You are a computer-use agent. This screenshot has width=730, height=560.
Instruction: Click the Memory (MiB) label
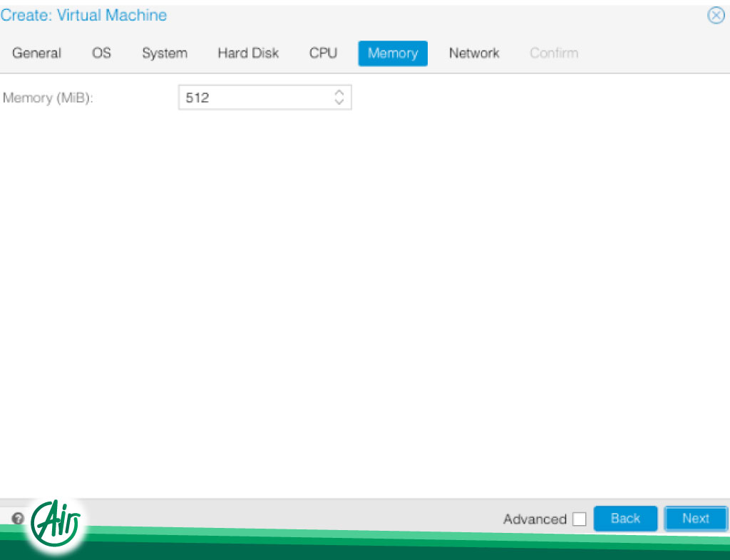pyautogui.click(x=48, y=98)
